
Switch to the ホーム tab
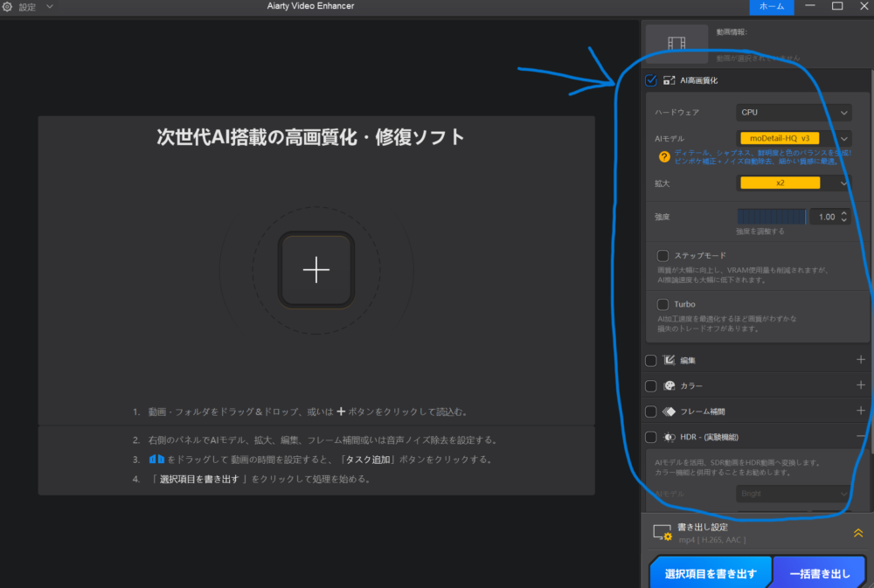(x=771, y=6)
